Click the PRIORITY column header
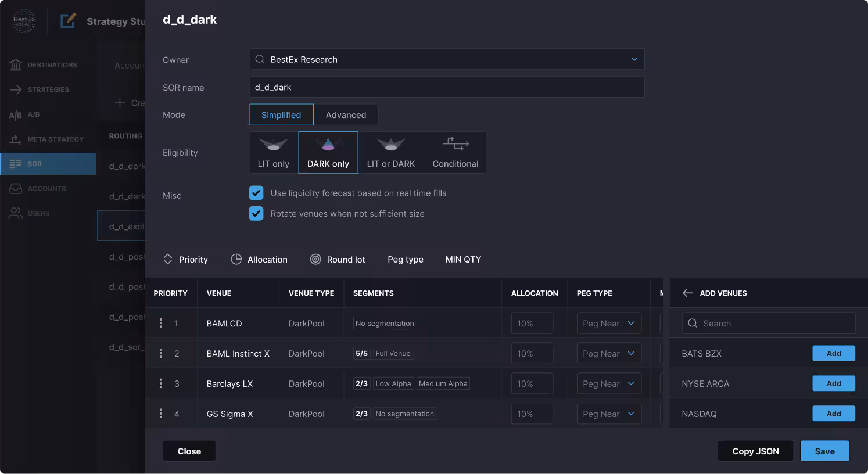Image resolution: width=868 pixels, height=474 pixels. [170, 293]
